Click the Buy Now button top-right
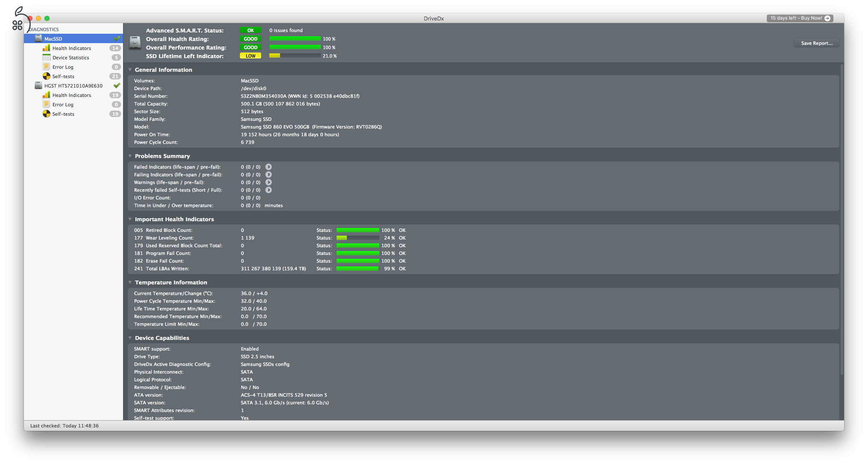The image size is (868, 465). tap(798, 18)
